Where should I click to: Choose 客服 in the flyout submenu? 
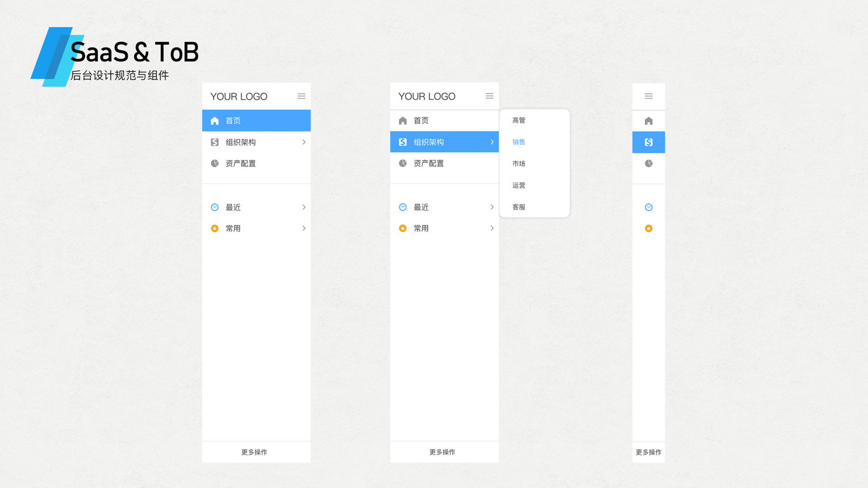tap(519, 207)
